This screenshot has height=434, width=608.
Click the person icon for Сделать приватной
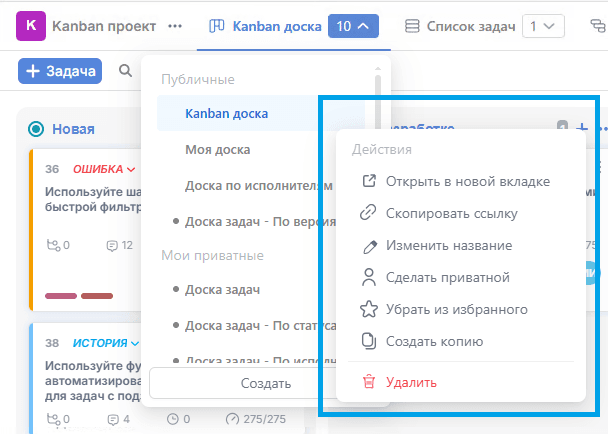pos(368,277)
